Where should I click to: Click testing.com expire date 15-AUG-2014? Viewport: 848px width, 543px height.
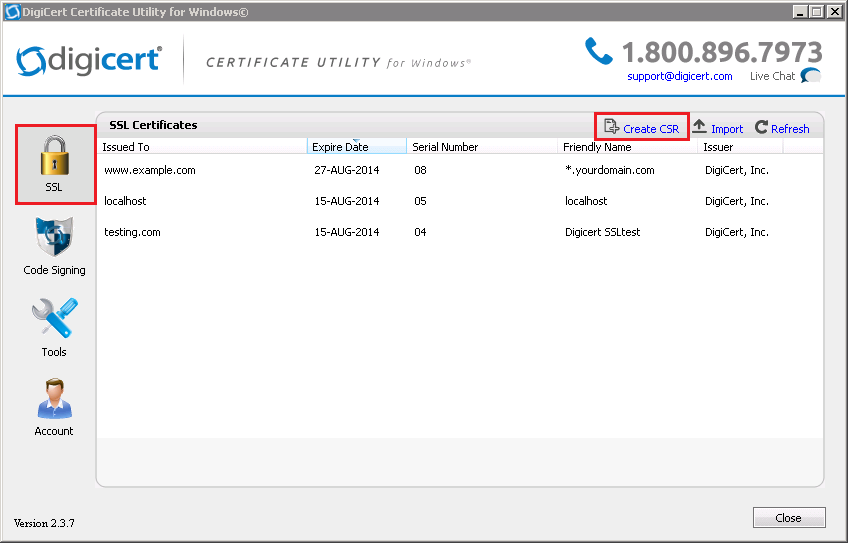(x=347, y=232)
